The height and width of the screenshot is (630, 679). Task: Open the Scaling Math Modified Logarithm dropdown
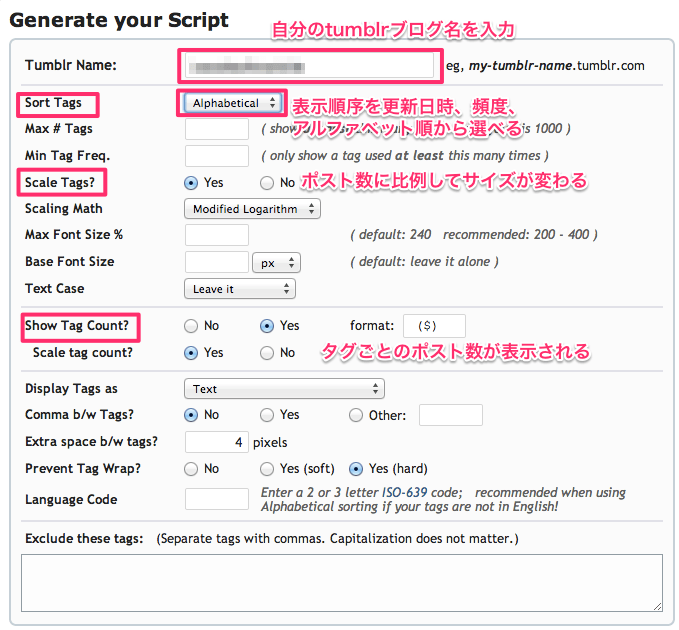[252, 209]
